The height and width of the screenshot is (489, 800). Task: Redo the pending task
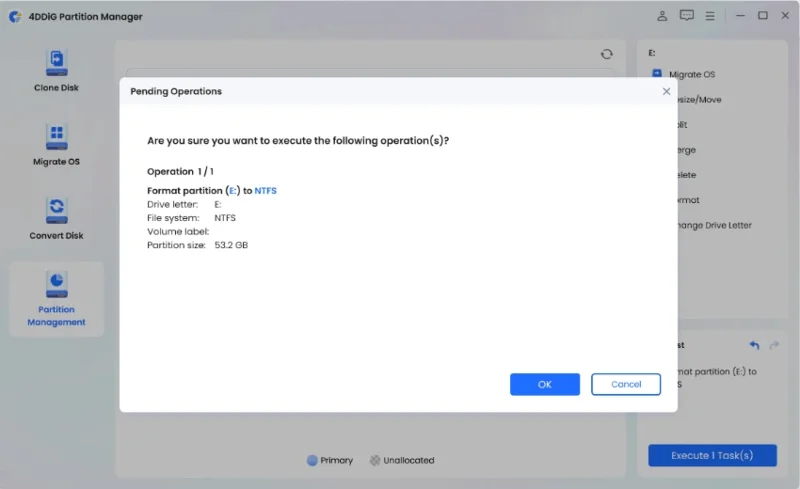774,346
